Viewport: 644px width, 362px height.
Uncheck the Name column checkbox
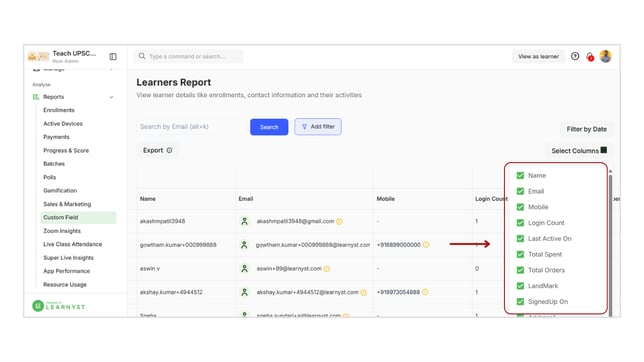tap(520, 175)
